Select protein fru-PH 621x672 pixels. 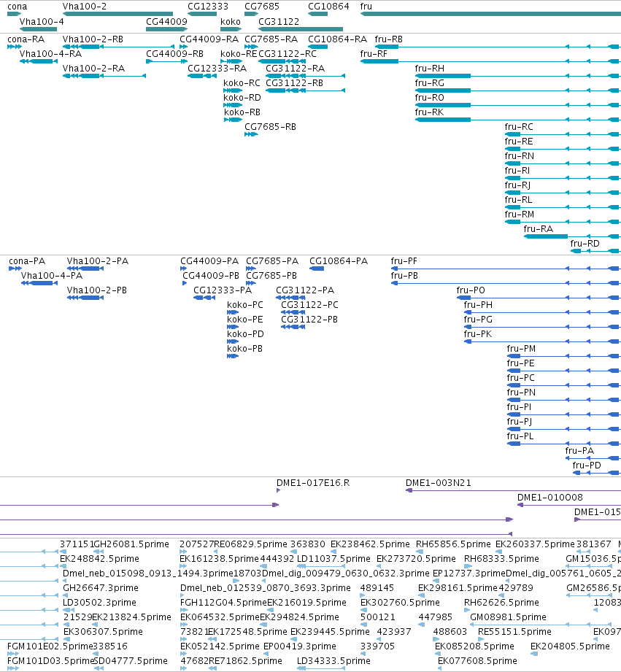tap(478, 305)
